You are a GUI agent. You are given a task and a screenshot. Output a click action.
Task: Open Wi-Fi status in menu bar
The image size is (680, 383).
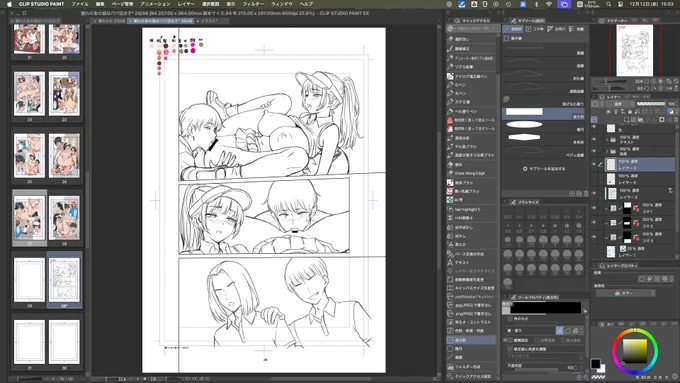[549, 4]
